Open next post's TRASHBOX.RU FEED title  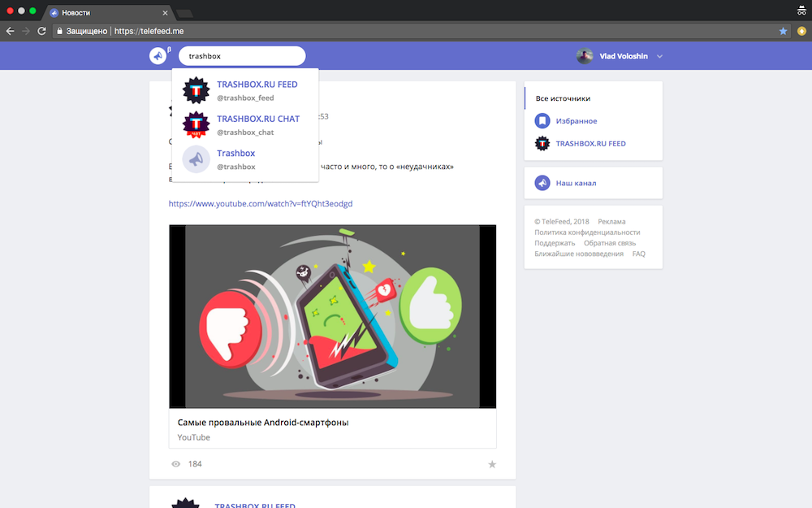255,506
